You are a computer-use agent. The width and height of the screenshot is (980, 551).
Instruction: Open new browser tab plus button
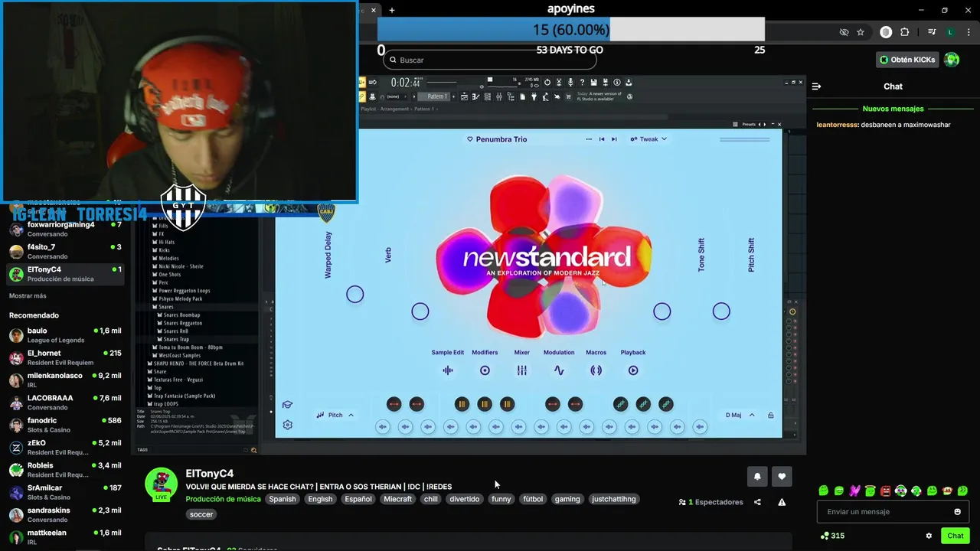391,10
